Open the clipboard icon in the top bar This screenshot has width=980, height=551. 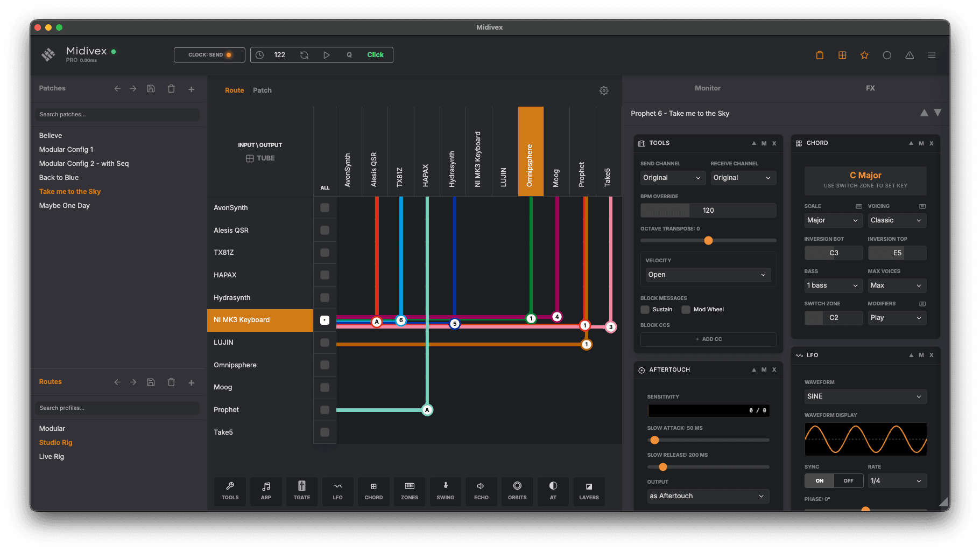click(820, 55)
